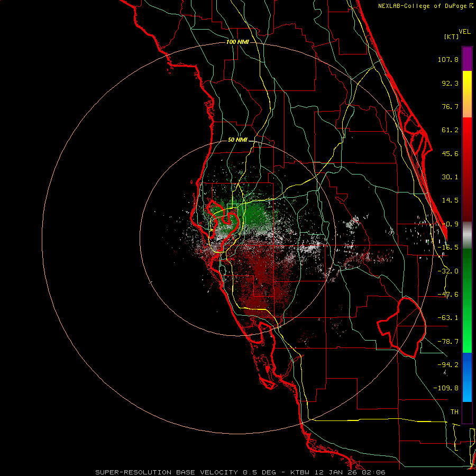The image size is (476, 476).
Task: Click the 92.3 legend value
Action: (450, 83)
